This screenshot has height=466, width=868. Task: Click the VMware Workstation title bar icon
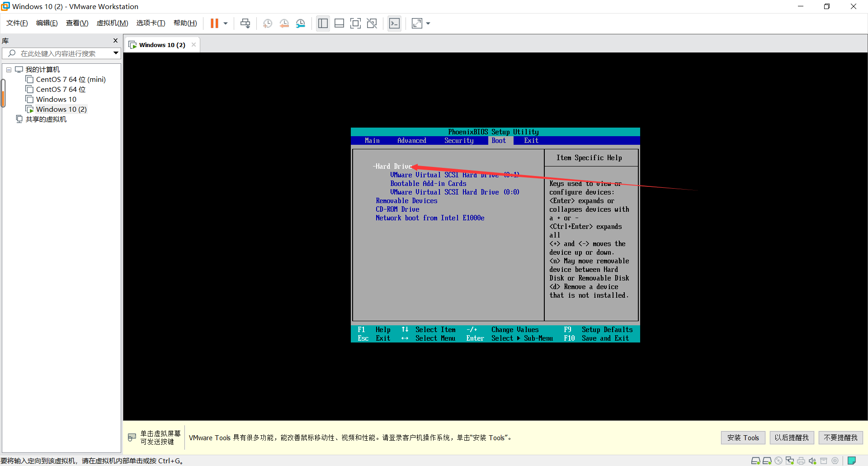click(5, 6)
